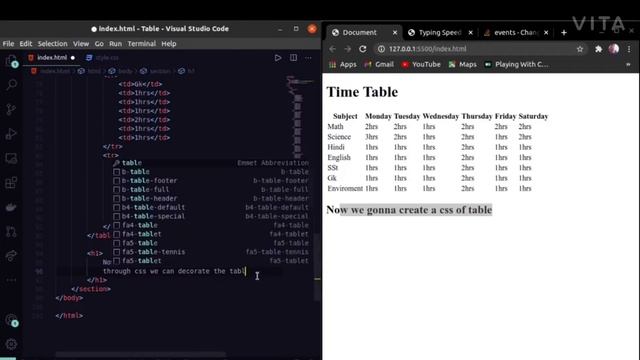Open the editor More Actions menu
This screenshot has height=360, width=640.
tap(309, 58)
